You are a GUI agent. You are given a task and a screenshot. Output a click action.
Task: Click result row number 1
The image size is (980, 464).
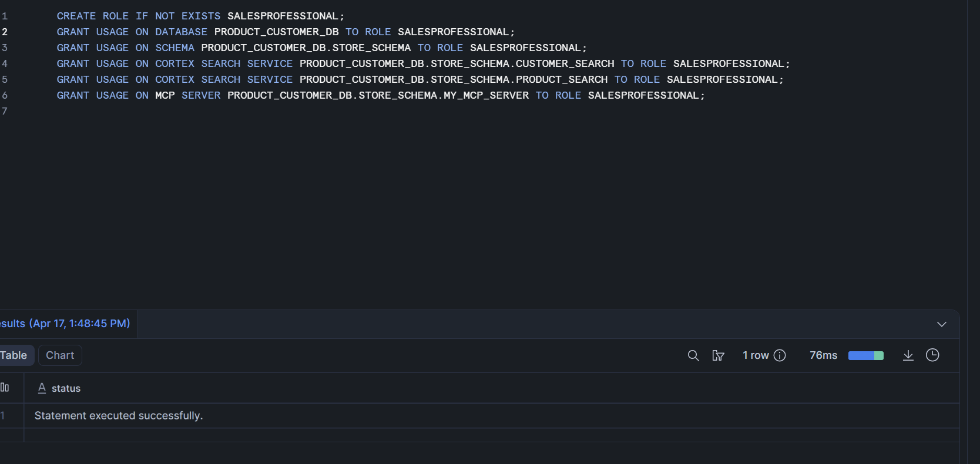pos(3,415)
